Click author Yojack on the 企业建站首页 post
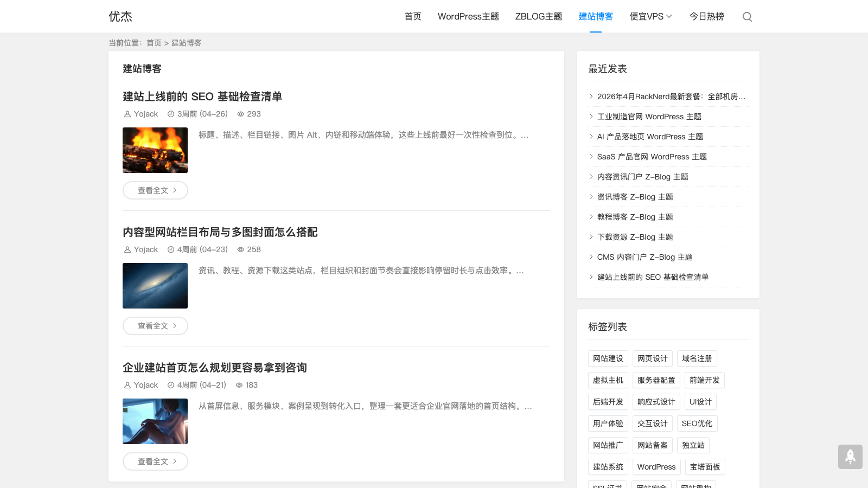The image size is (868, 488). point(146,385)
